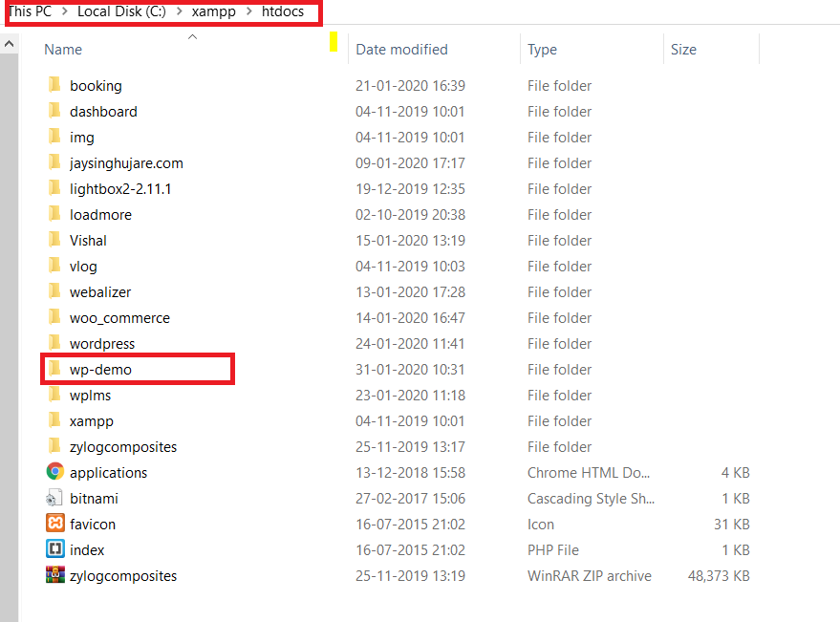Sort by the Type column header
The width and height of the screenshot is (840, 622).
(542, 50)
